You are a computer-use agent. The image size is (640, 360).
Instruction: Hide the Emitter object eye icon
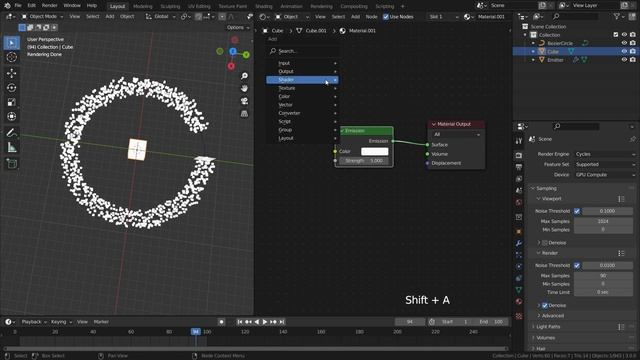(624, 60)
